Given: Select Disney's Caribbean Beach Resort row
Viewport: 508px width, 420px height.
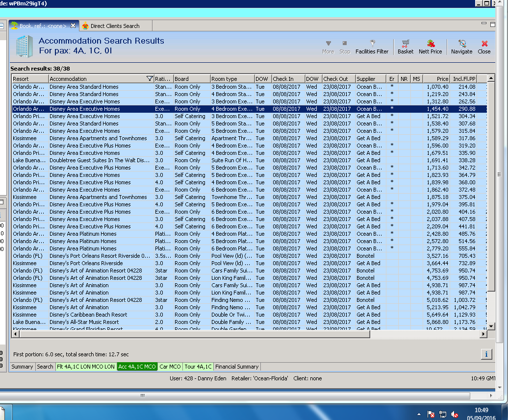Looking at the screenshot, I should pos(88,315).
